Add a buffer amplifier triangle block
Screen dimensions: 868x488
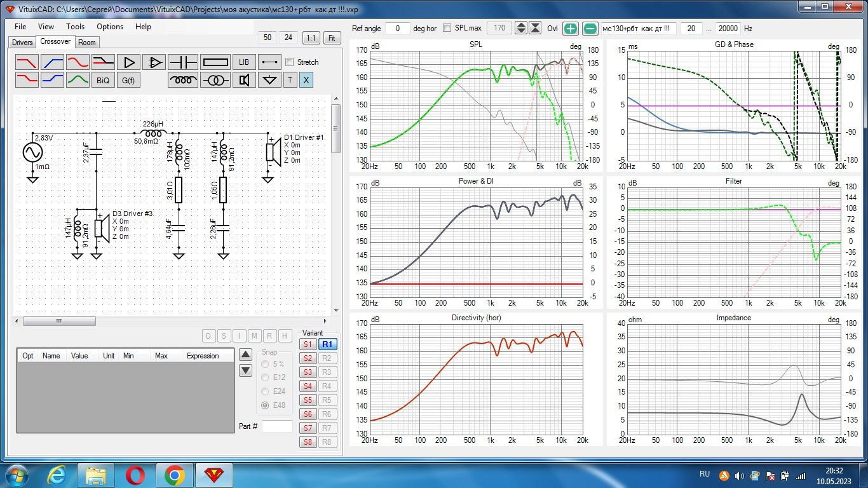coord(129,62)
